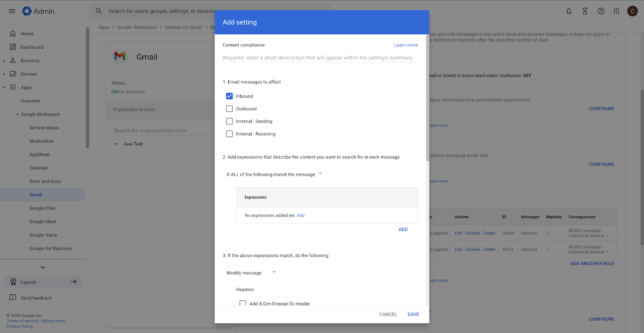Open Drive and Docs in the sidebar
The image size is (644, 333).
[x=45, y=182]
